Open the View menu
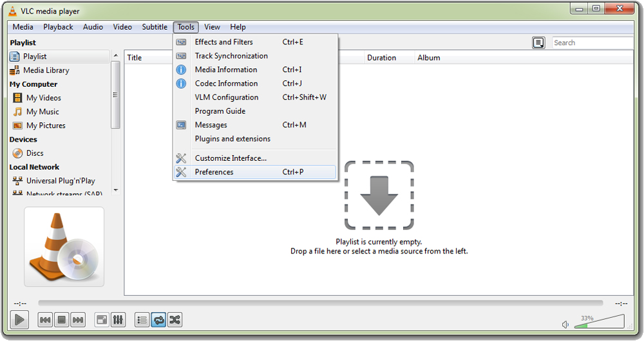The height and width of the screenshot is (341, 644). pos(212,27)
